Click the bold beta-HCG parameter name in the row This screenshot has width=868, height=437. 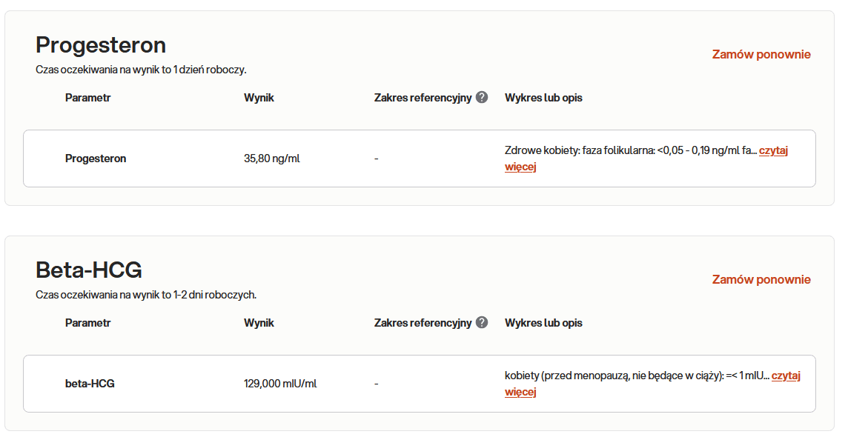click(90, 384)
